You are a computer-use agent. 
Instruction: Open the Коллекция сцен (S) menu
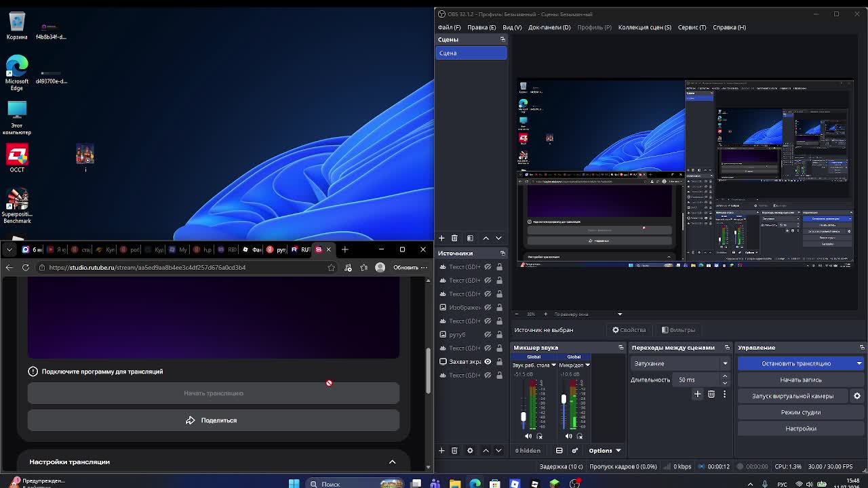pyautogui.click(x=644, y=27)
